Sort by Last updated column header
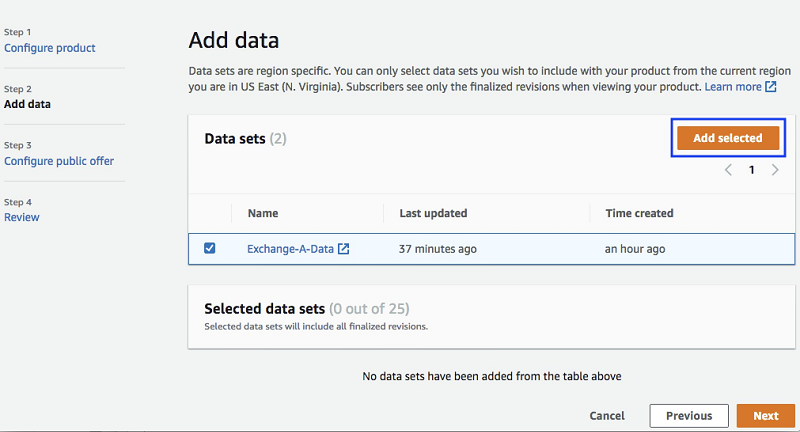The image size is (800, 432). [433, 213]
